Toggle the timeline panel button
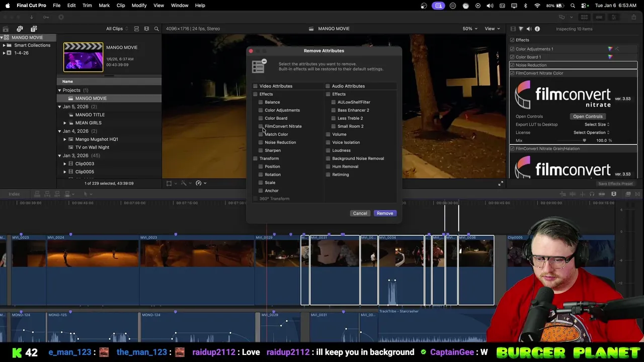This screenshot has height=362, width=644. 599,17
